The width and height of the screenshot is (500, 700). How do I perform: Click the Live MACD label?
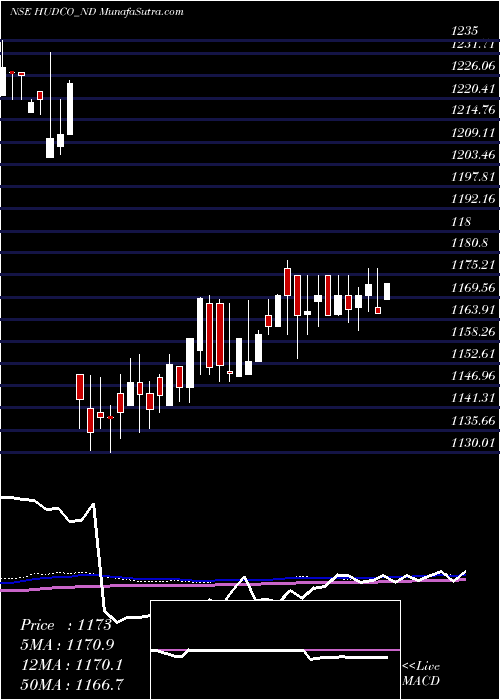click(x=421, y=674)
